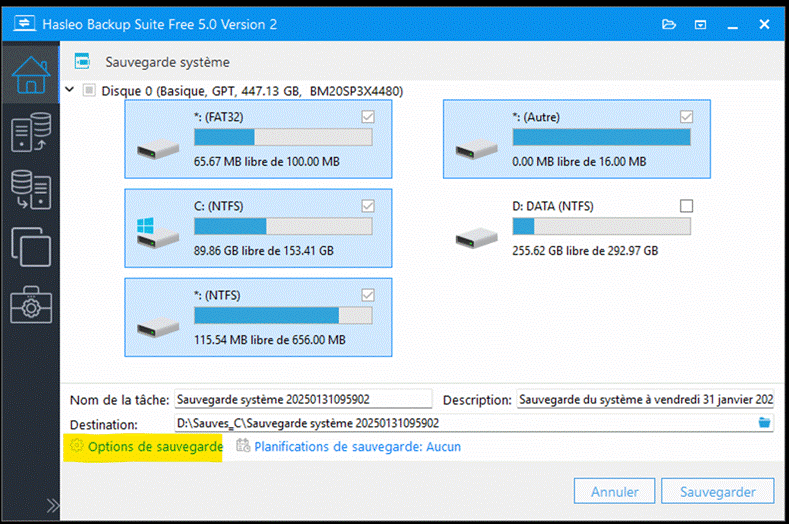Click the "D: DATA (NTFS)" label
This screenshot has height=524, width=789.
553,206
